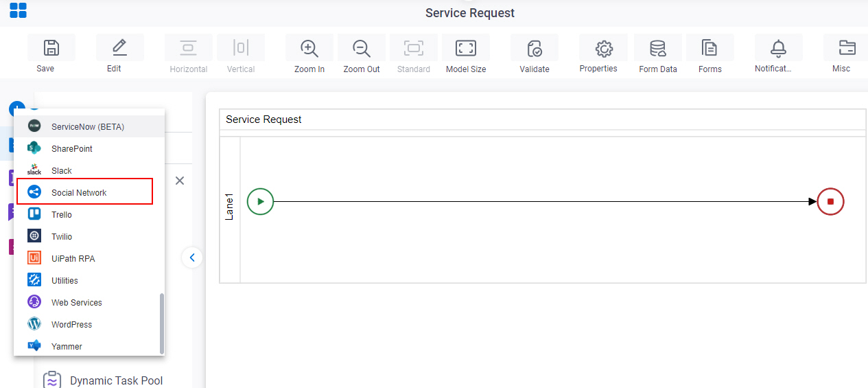
Task: Click the Service Request page title
Action: [470, 13]
